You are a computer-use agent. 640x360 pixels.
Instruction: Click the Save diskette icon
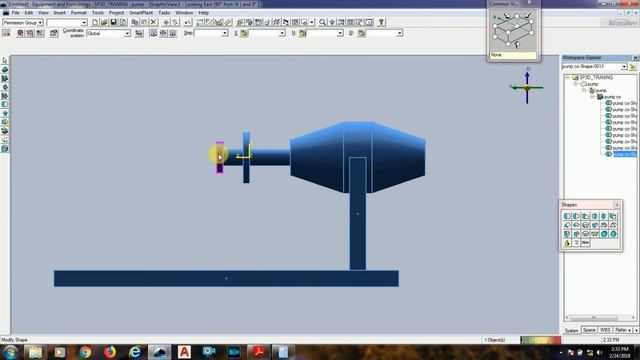click(x=113, y=22)
